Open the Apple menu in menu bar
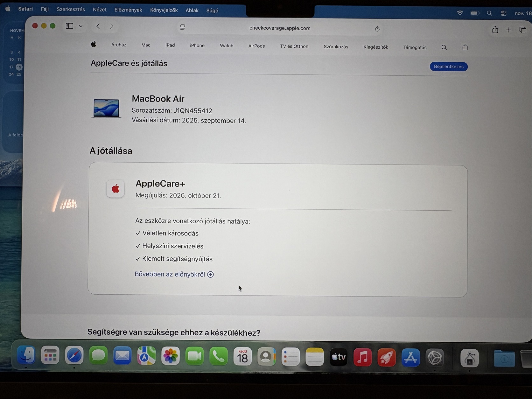Screen dimensions: 532x399 point(8,9)
